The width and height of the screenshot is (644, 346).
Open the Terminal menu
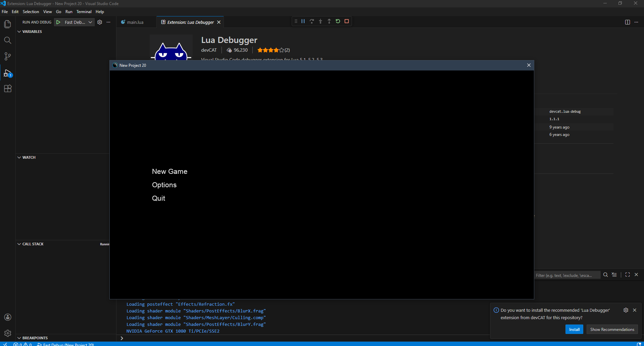[84, 12]
